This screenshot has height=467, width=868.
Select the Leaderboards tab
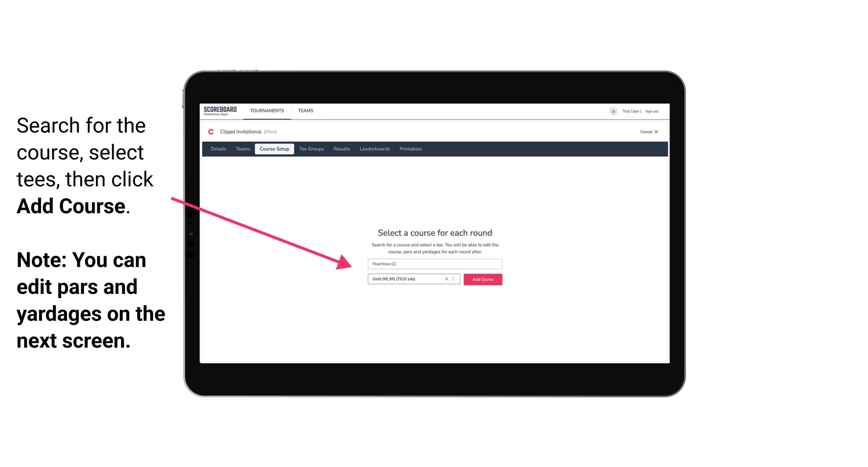(x=374, y=149)
